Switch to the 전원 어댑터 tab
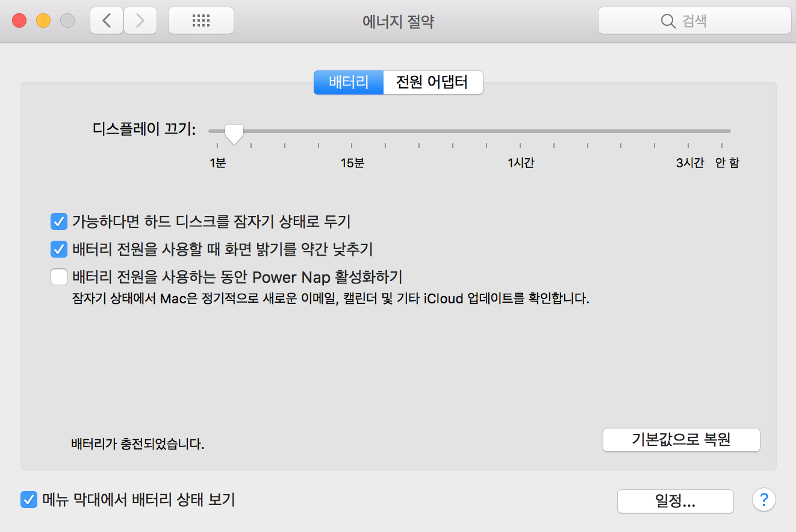The image size is (796, 532). [x=433, y=82]
